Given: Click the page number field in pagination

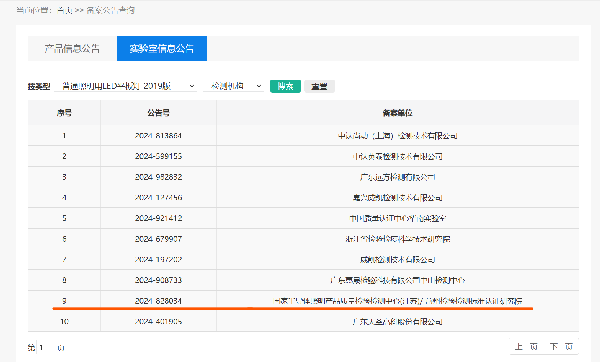Looking at the screenshot, I should 46,347.
